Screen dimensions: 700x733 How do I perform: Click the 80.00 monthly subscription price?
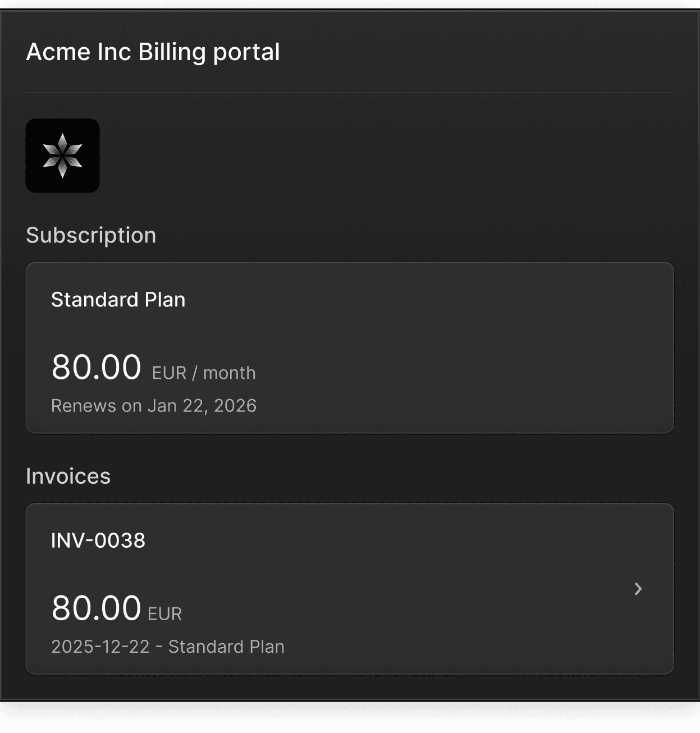click(96, 367)
